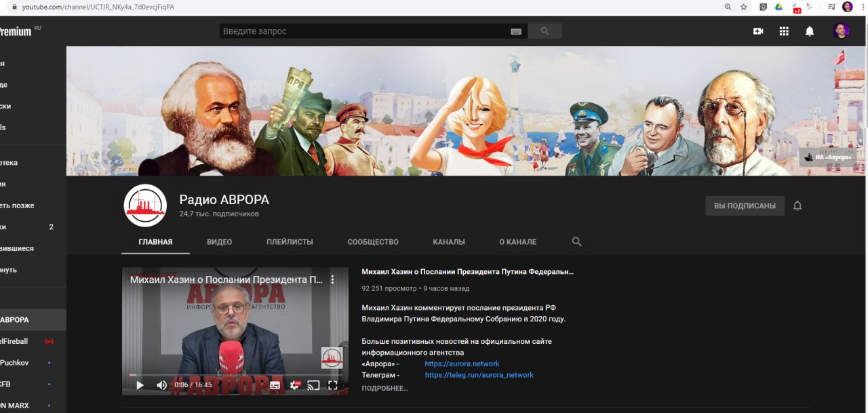Screen dimensions: 868x413
Task: Toggle subtitles on the video player
Action: pyautogui.click(x=275, y=385)
